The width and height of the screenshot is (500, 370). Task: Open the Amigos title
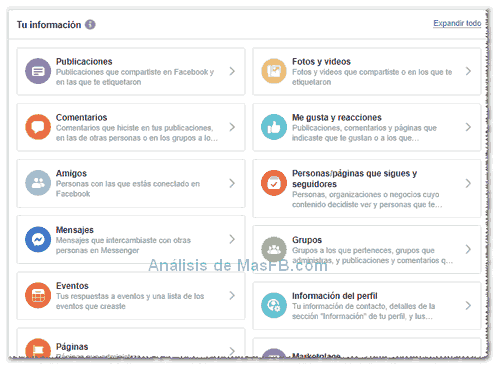(x=71, y=173)
